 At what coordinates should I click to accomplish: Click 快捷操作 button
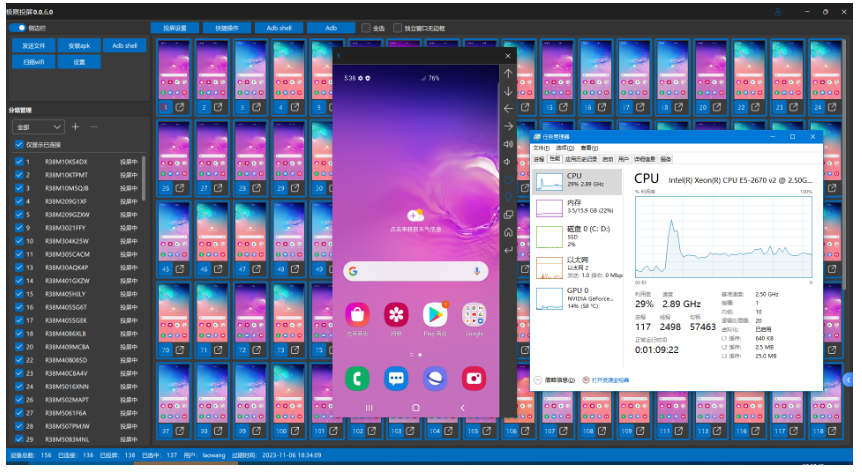click(x=226, y=27)
